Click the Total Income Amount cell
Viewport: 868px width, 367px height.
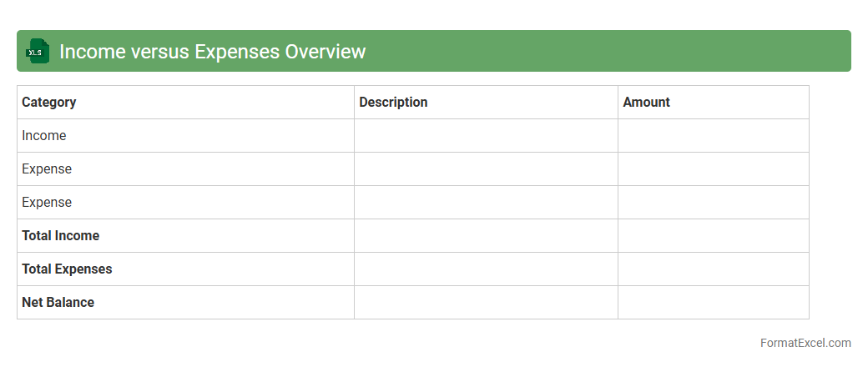point(713,235)
